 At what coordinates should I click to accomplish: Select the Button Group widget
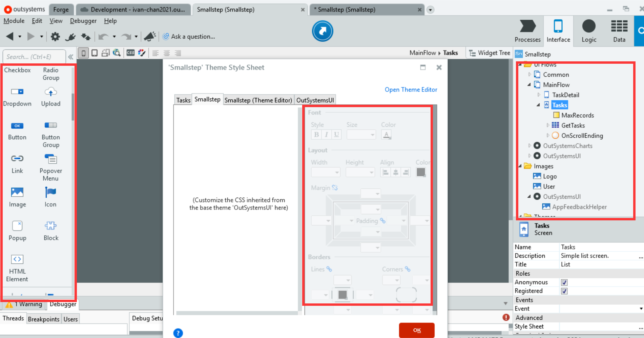(x=51, y=135)
